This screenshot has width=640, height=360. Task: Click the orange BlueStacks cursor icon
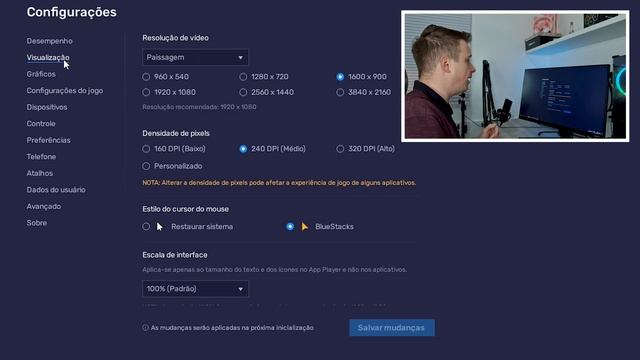point(304,227)
